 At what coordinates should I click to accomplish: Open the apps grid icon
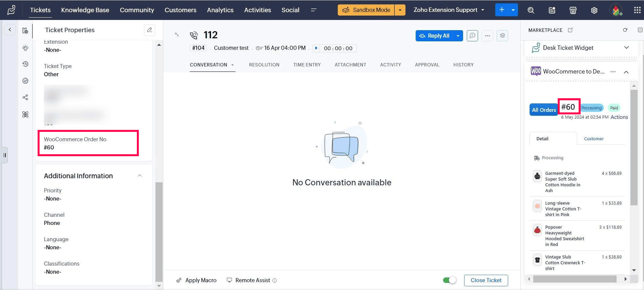637,10
